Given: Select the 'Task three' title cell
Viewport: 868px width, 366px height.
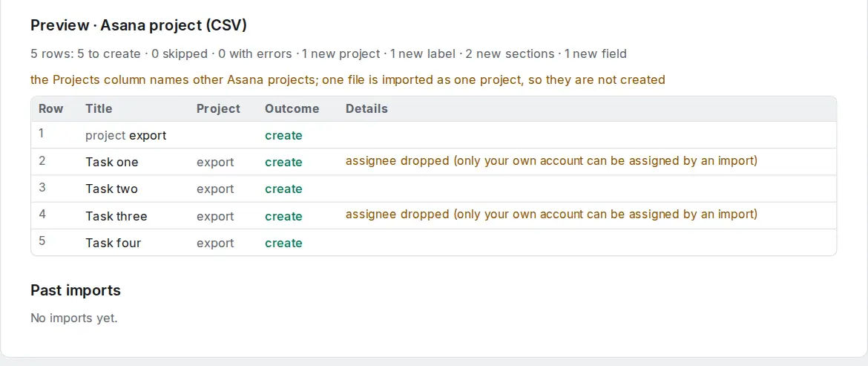Looking at the screenshot, I should pos(116,216).
